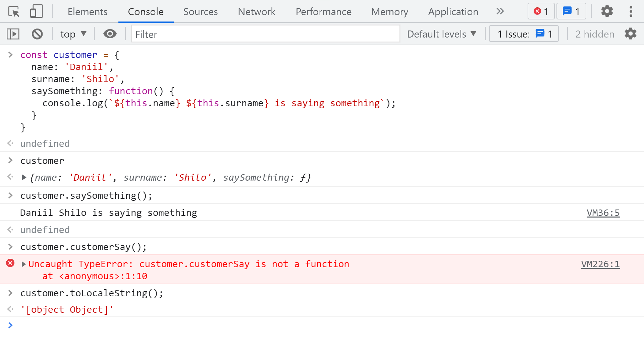Switch to the Elements tab
This screenshot has width=644, height=362.
pyautogui.click(x=88, y=12)
